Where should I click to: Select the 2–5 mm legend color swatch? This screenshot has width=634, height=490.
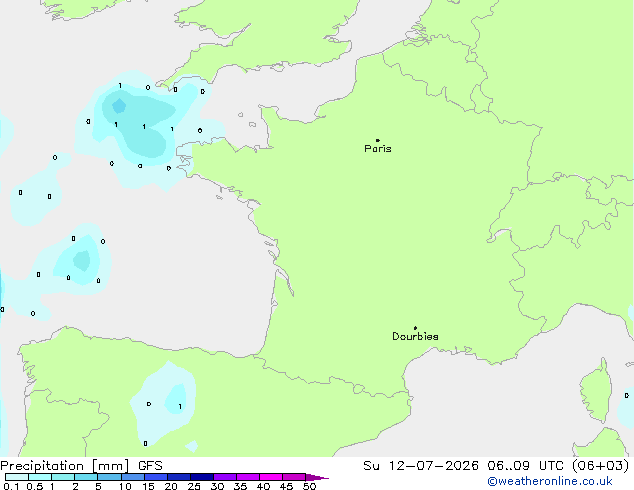click(86, 477)
